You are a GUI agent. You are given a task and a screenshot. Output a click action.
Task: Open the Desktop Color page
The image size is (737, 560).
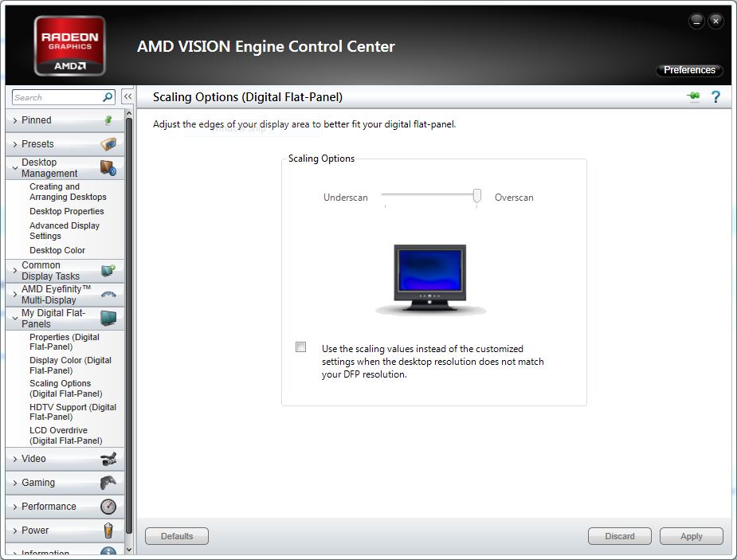tap(57, 250)
